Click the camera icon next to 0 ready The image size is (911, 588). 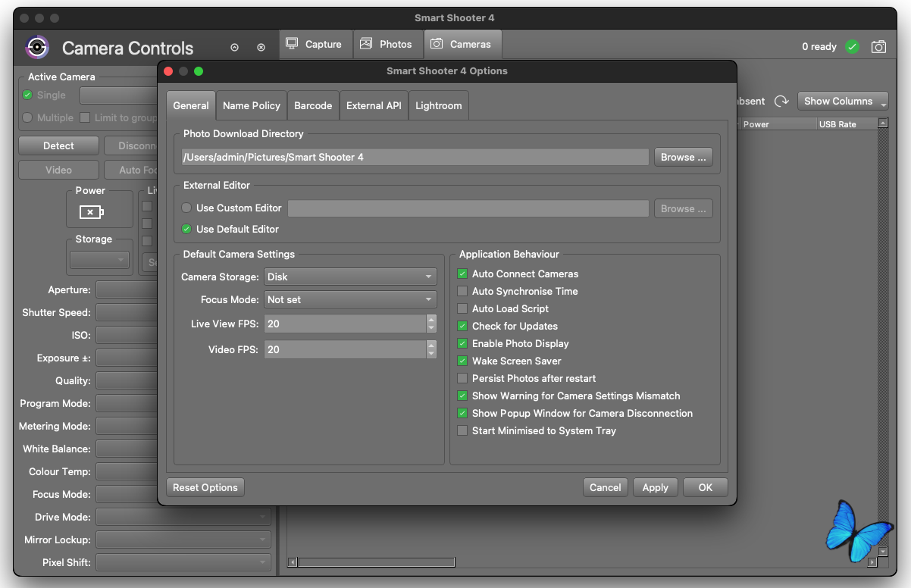(878, 47)
